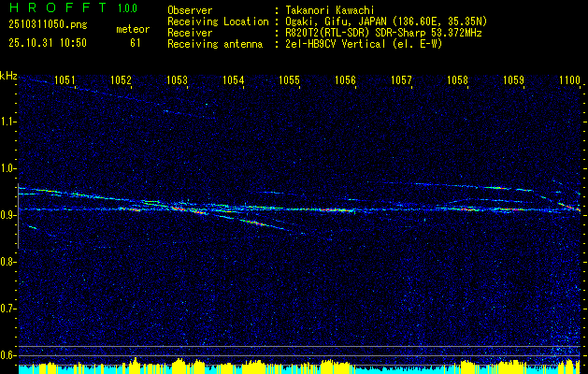This screenshot has width=588, height=374.
Task: Click time marker 1054
Action: [233, 79]
